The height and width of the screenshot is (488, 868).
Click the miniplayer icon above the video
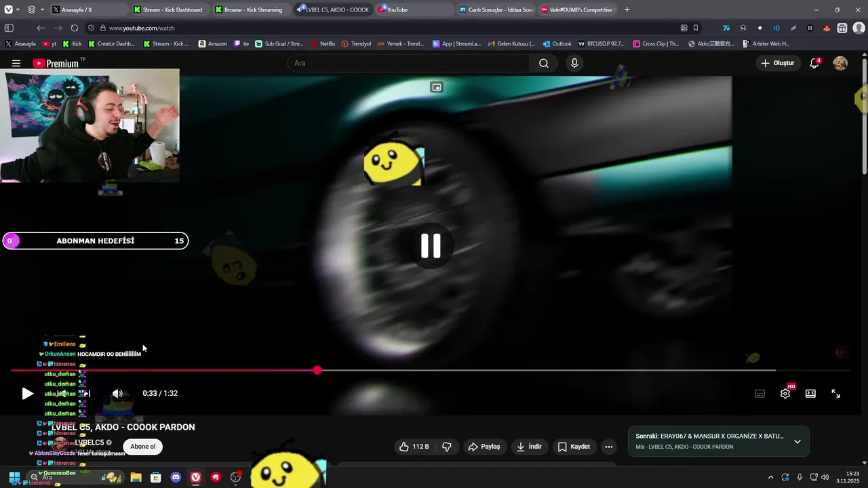pos(437,87)
